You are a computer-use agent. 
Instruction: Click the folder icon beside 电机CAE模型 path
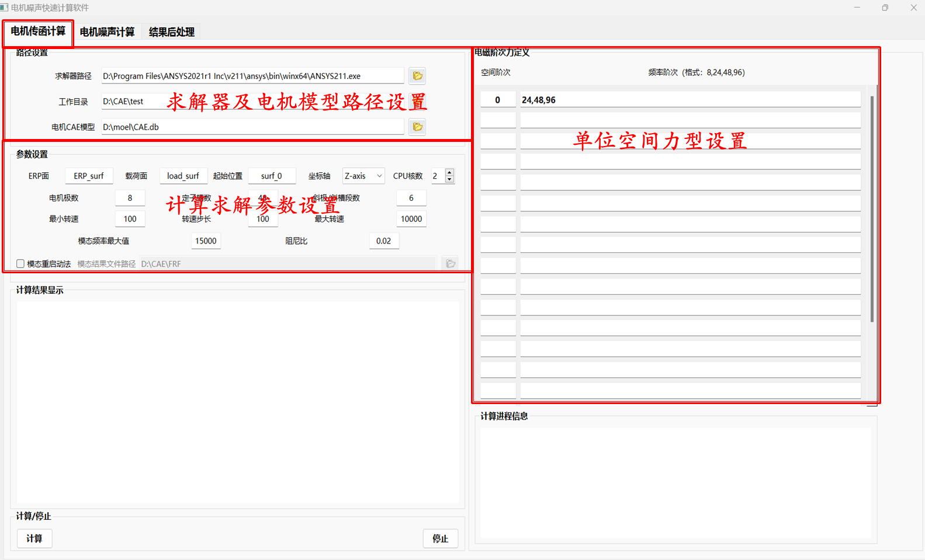point(417,127)
